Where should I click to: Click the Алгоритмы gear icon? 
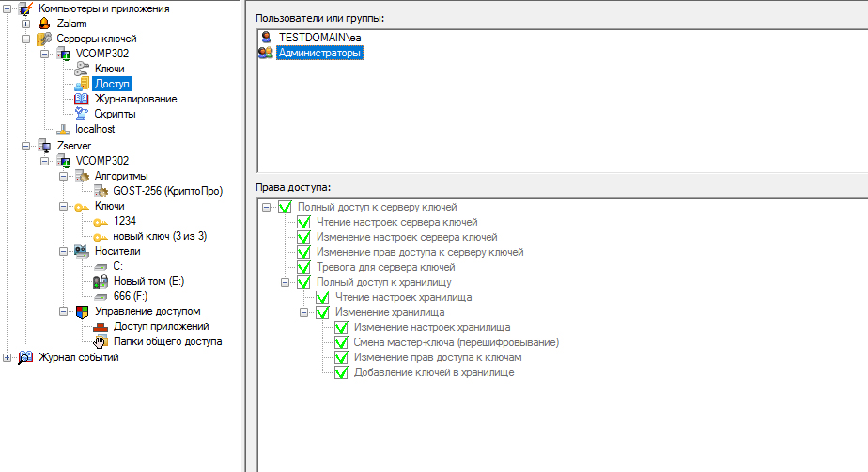(x=82, y=176)
